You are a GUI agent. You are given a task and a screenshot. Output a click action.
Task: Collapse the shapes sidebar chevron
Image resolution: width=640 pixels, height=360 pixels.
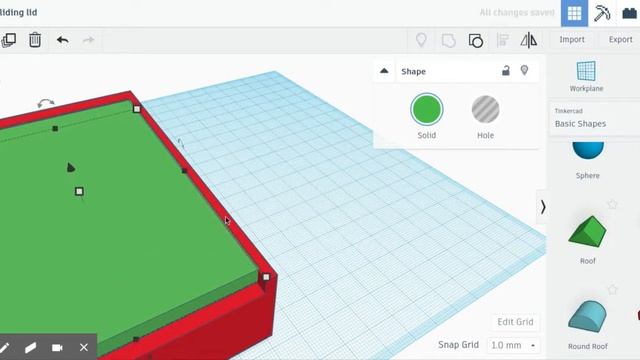tap(542, 207)
